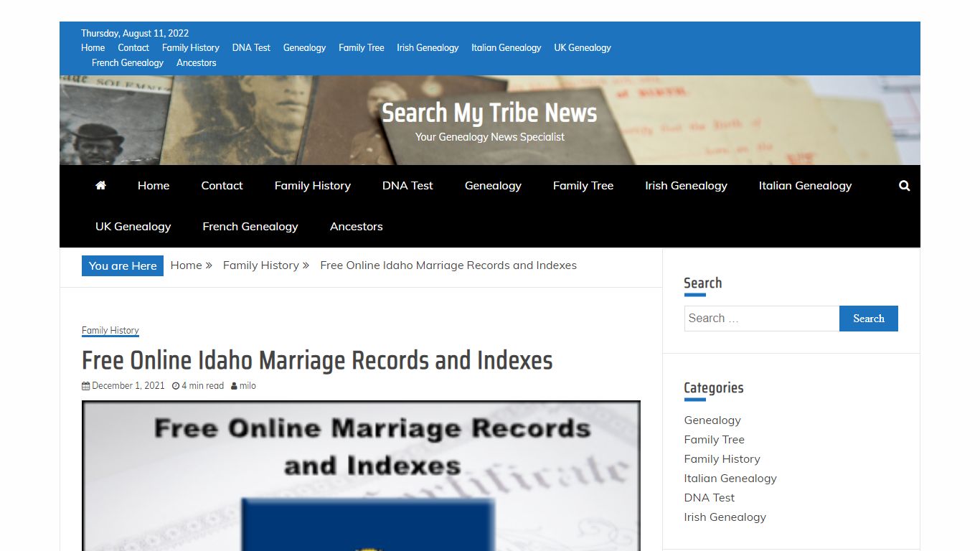
Task: Click the featured marriage records image
Action: [361, 476]
